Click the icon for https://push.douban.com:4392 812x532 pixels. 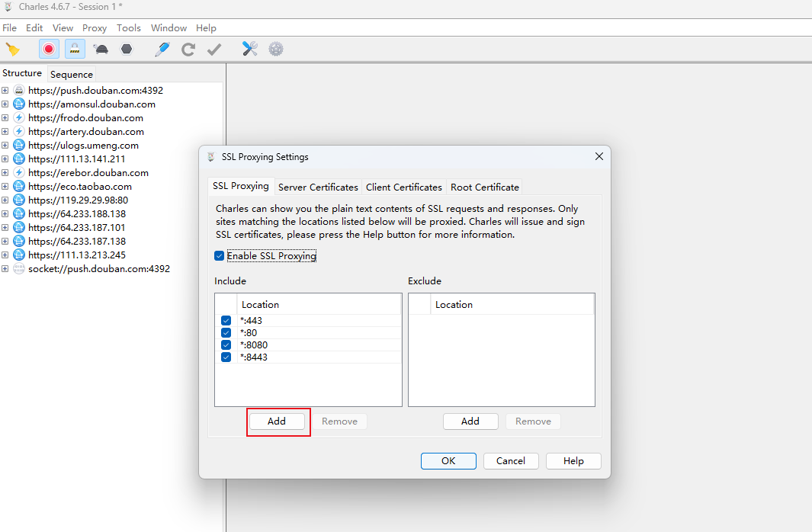(x=19, y=90)
